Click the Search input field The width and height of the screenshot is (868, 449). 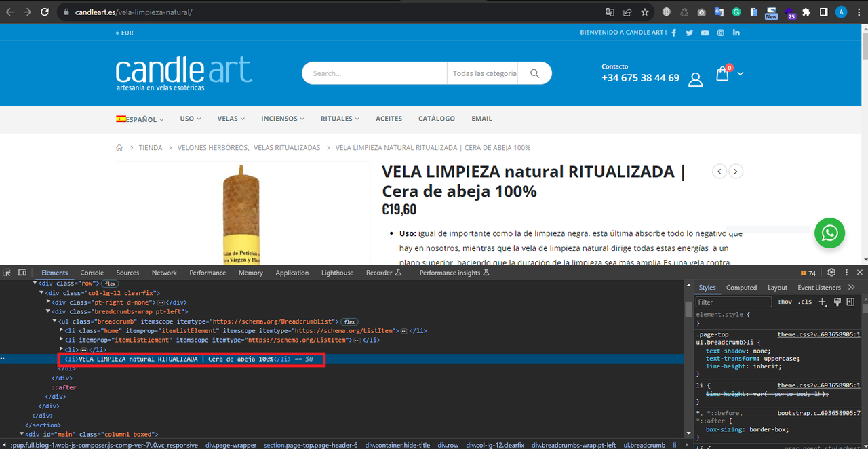(x=374, y=73)
